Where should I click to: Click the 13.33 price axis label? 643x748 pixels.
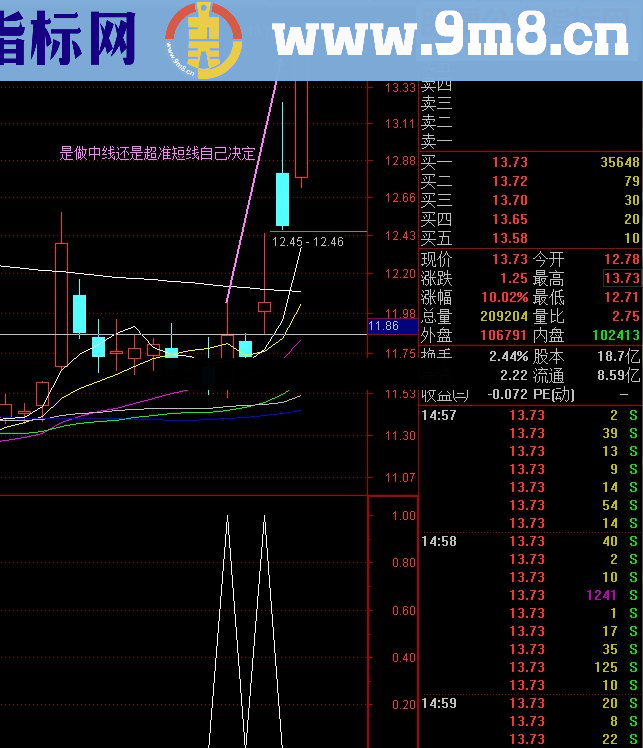(400, 88)
